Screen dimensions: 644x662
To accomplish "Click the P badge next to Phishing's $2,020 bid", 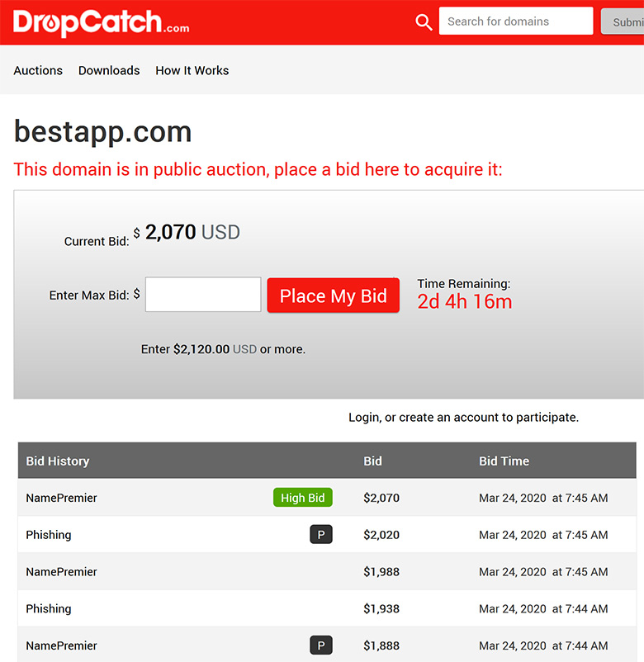I will pos(321,535).
